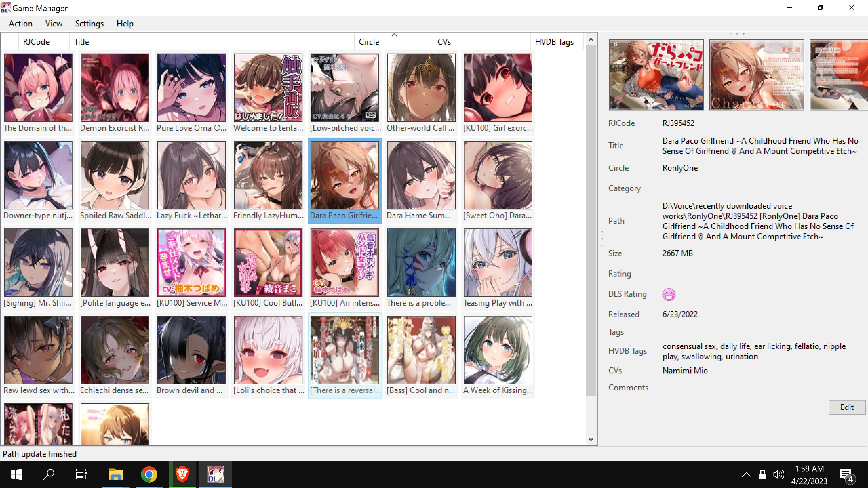This screenshot has width=868, height=488.
Task: Select '[Sweet Oho] Dara...' thumbnail
Action: [498, 175]
